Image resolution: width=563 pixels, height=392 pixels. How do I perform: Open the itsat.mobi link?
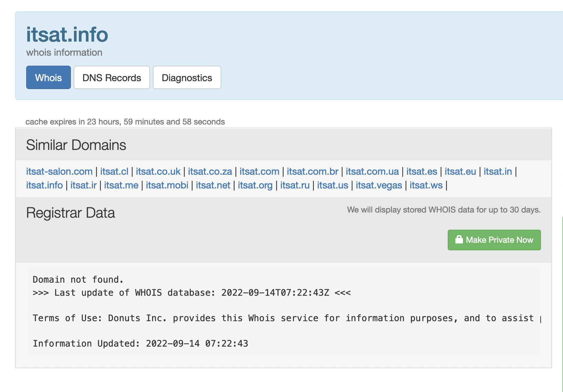click(167, 185)
